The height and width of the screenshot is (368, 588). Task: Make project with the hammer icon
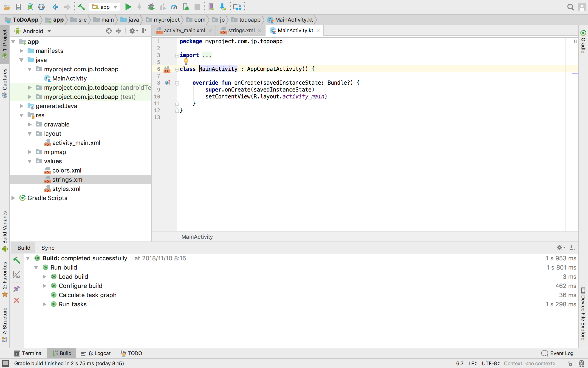click(81, 7)
